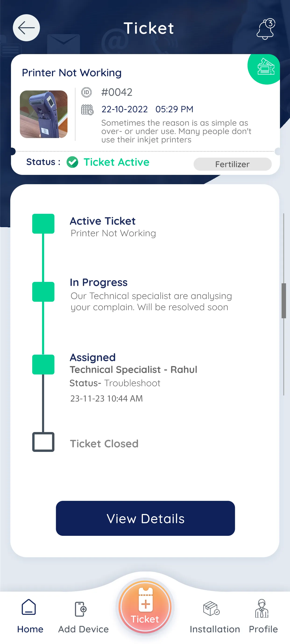Click the ID icon beside #0042
Image resolution: width=290 pixels, height=644 pixels.
(86, 92)
